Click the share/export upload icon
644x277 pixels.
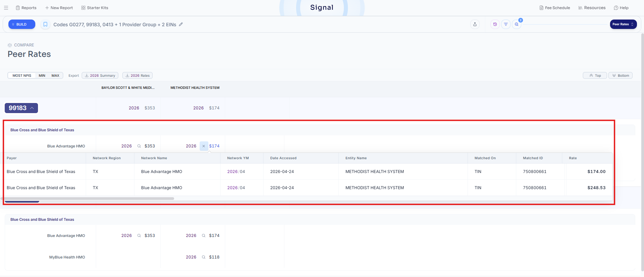coord(475,24)
